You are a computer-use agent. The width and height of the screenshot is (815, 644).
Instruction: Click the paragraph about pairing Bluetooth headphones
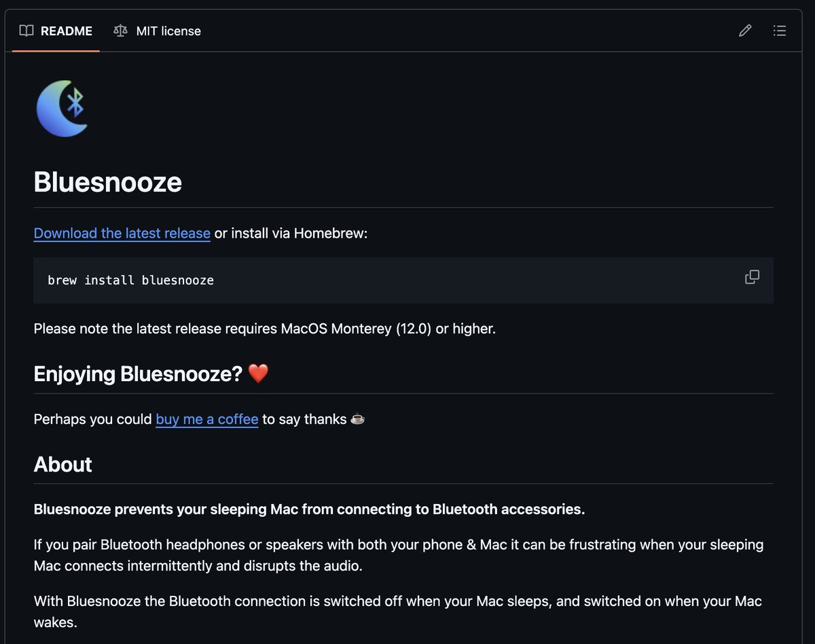pos(399,555)
